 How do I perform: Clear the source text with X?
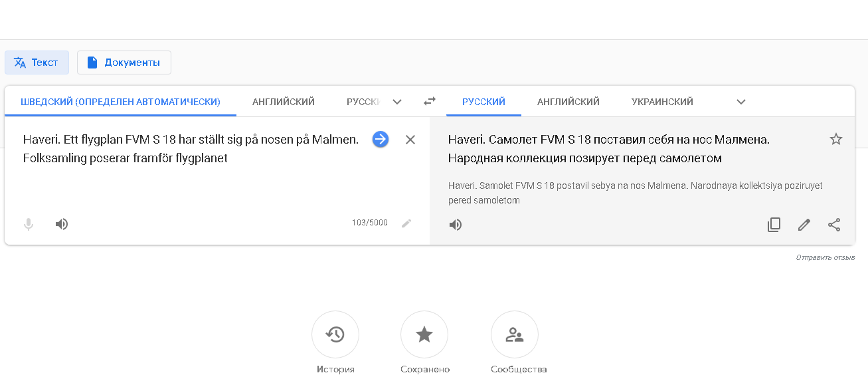coord(410,140)
